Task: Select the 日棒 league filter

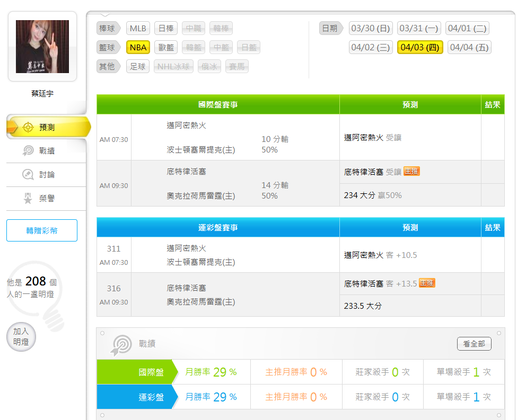Action: [166, 28]
